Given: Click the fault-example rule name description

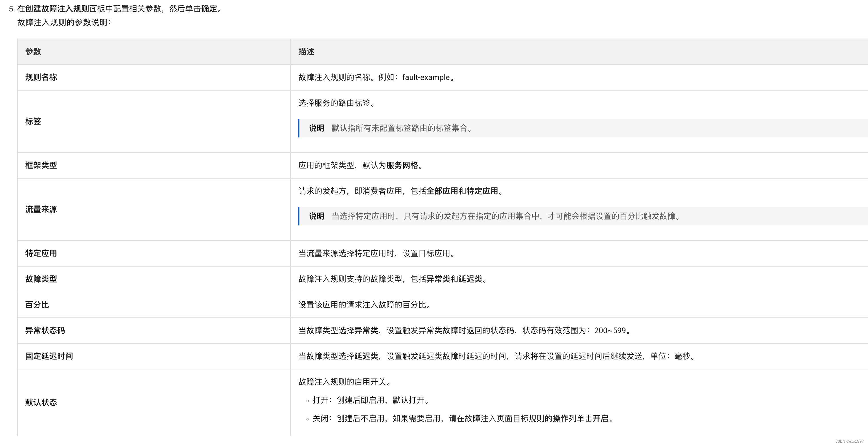Looking at the screenshot, I should pyautogui.click(x=378, y=77).
